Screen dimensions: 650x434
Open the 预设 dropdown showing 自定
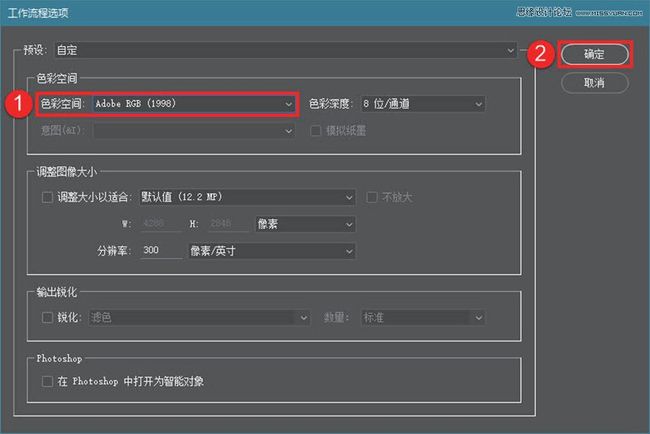pyautogui.click(x=286, y=50)
